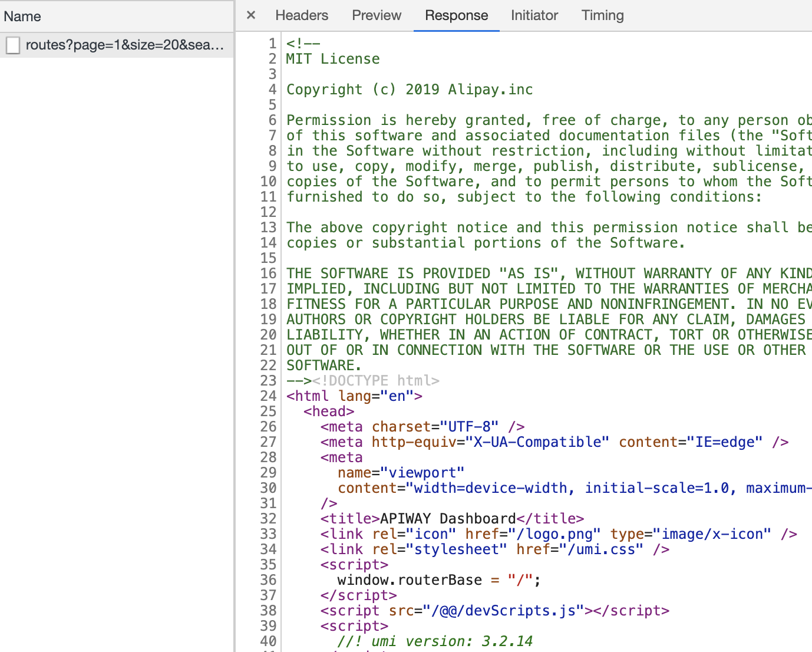
Task: Select the /umi.css stylesheet href text
Action: (603, 549)
